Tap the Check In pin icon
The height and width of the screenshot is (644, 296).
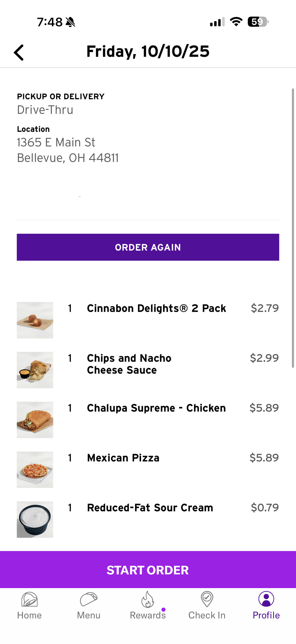pos(207,599)
